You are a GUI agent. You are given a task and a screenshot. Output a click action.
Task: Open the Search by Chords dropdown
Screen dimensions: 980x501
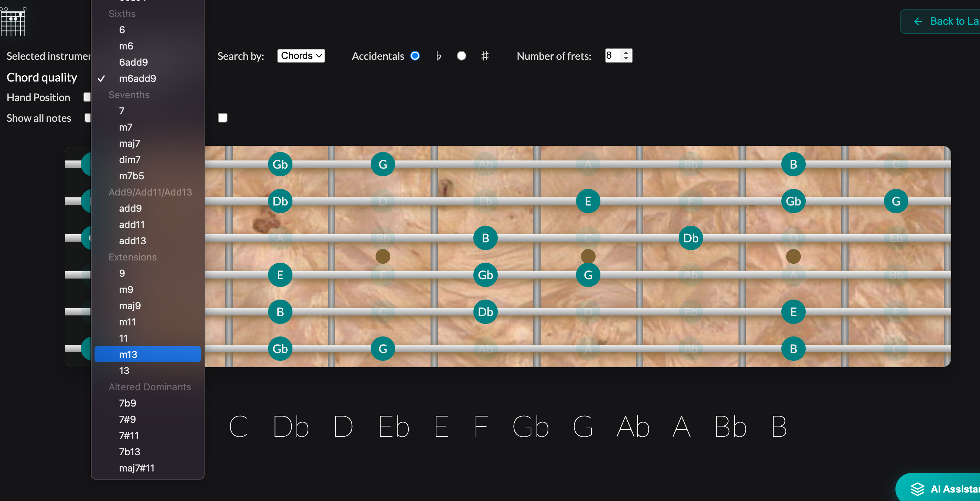click(301, 55)
